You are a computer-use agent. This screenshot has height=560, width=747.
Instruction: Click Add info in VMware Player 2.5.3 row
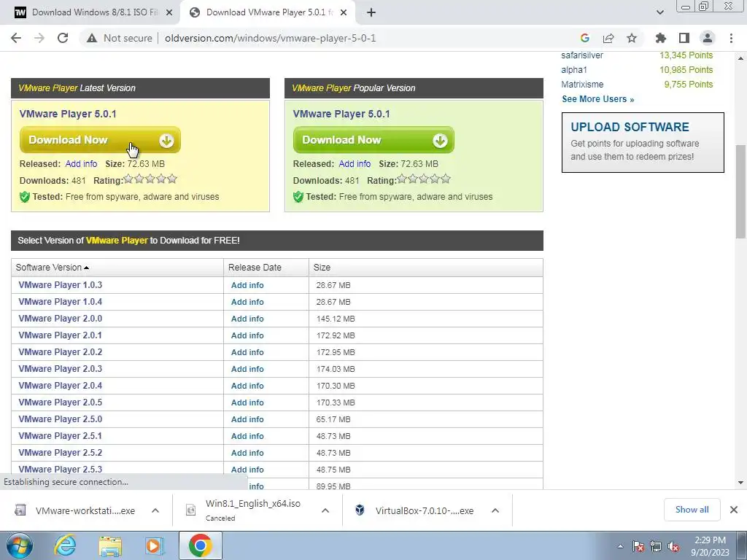(x=247, y=470)
